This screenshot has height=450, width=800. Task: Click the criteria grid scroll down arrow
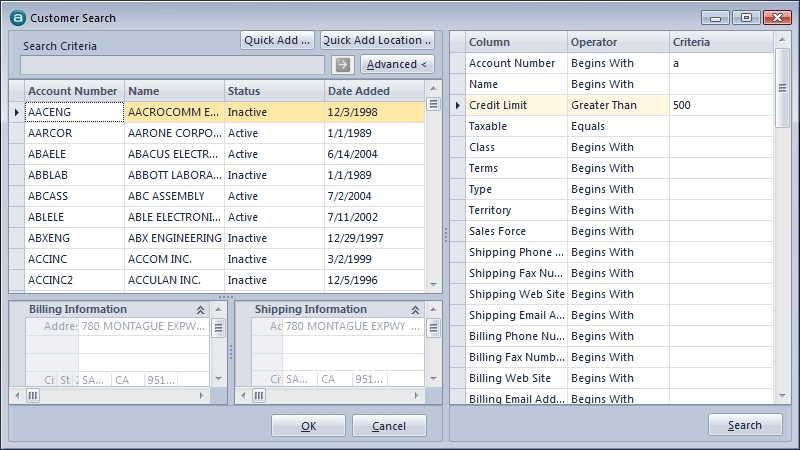pos(782,396)
